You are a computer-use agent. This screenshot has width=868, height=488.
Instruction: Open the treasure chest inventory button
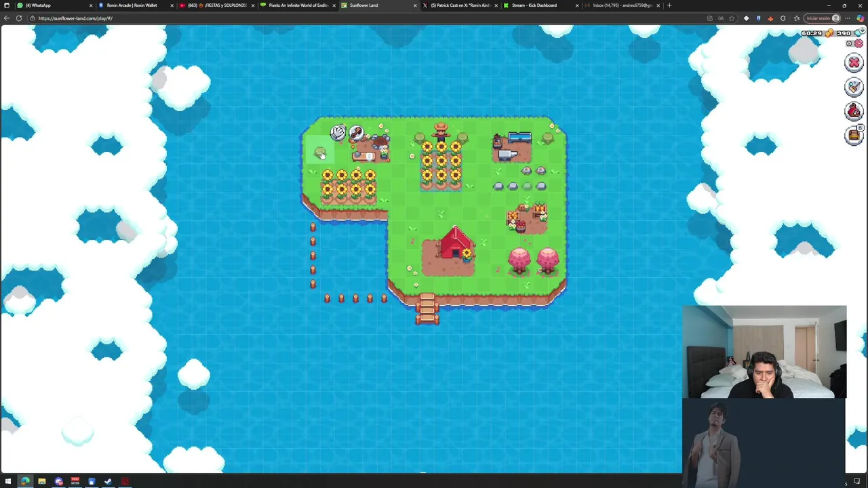point(854,136)
